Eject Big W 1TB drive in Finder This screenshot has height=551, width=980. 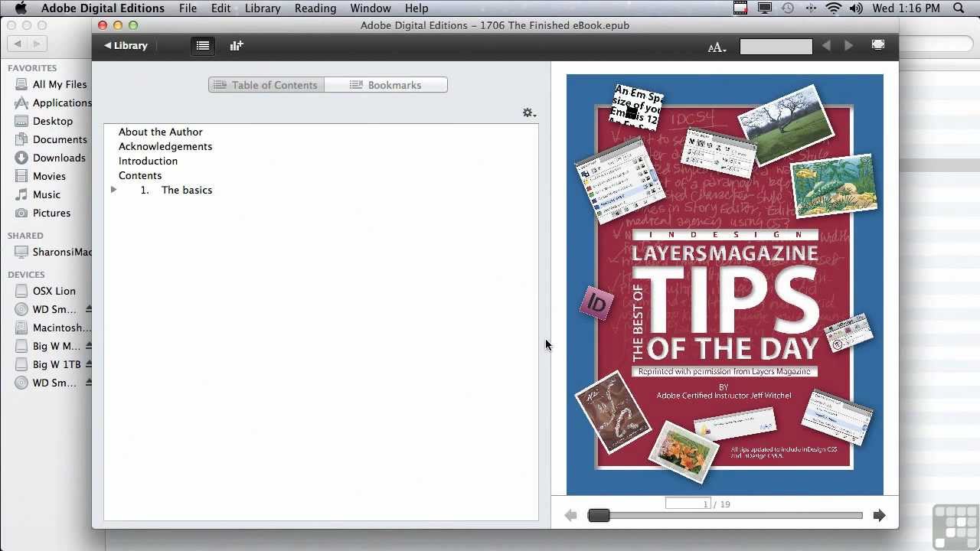pos(89,364)
